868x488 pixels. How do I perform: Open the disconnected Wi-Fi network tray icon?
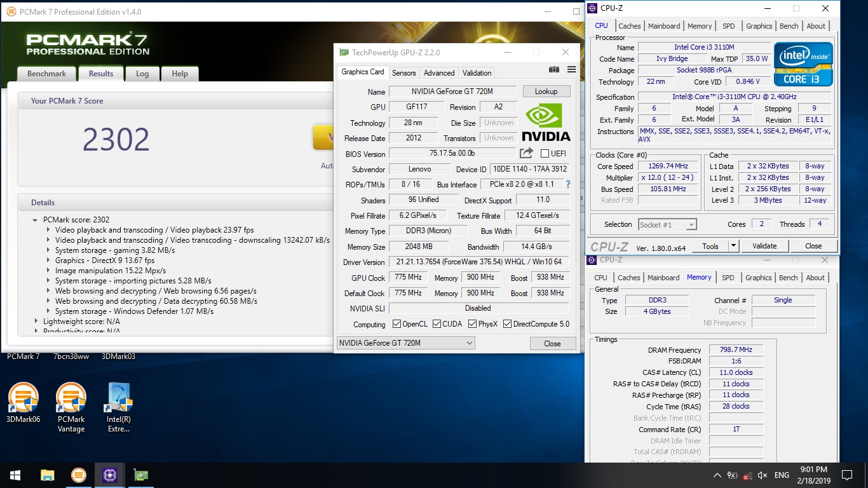tap(748, 475)
